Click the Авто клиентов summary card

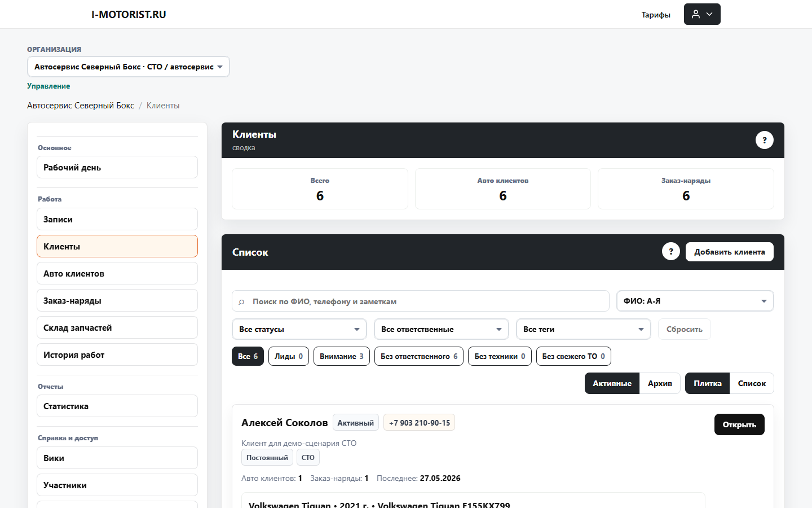(x=503, y=189)
